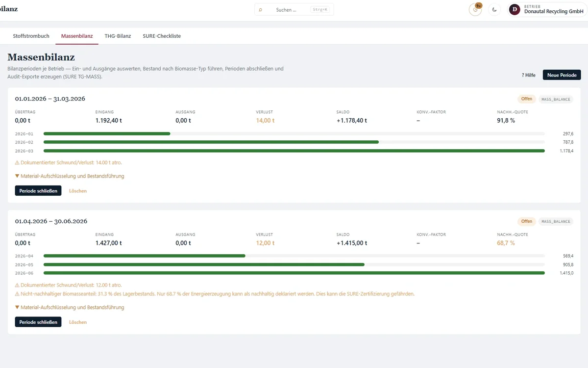Image resolution: width=588 pixels, height=368 pixels.
Task: Click the Donautal Recycling avatar icon
Action: (514, 9)
